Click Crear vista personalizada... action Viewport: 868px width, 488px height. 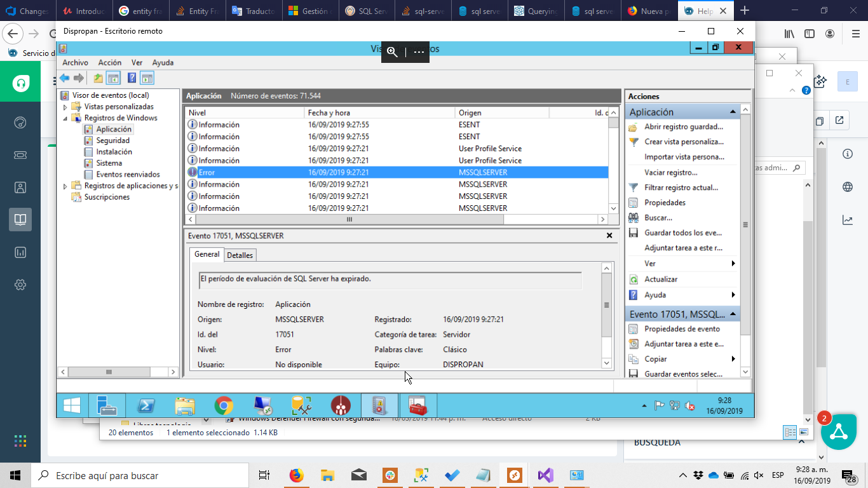tap(684, 142)
